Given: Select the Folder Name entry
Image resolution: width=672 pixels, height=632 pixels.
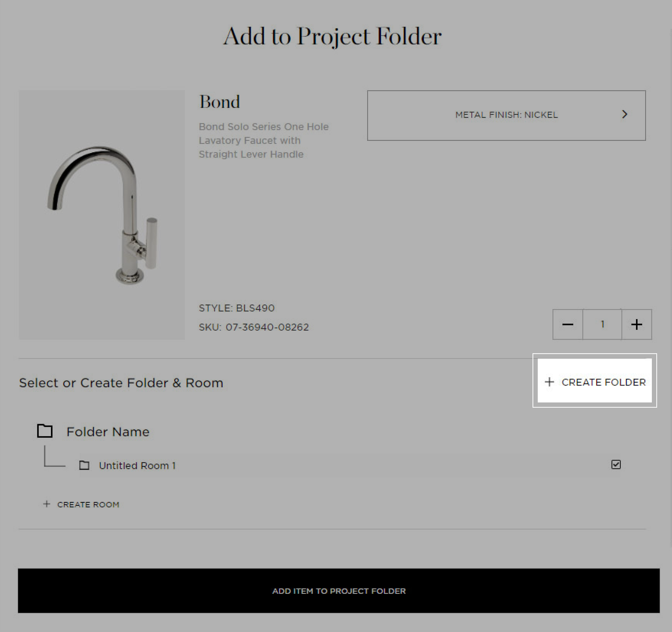Looking at the screenshot, I should tap(108, 432).
